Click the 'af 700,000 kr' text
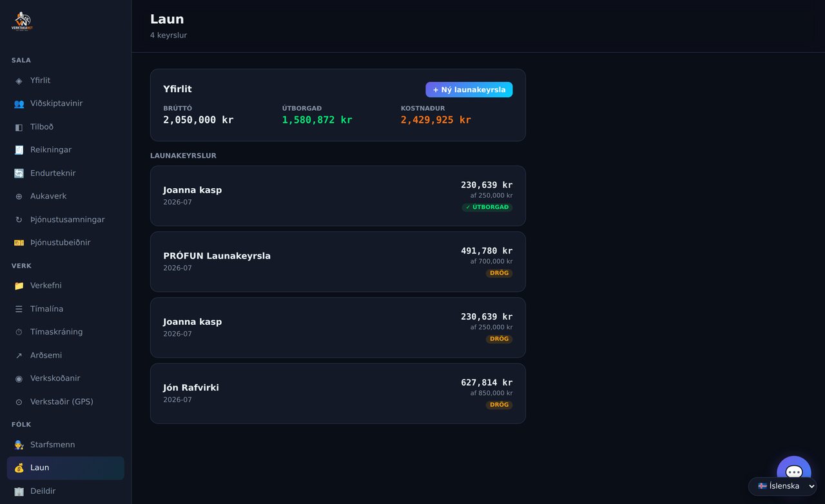 point(492,262)
